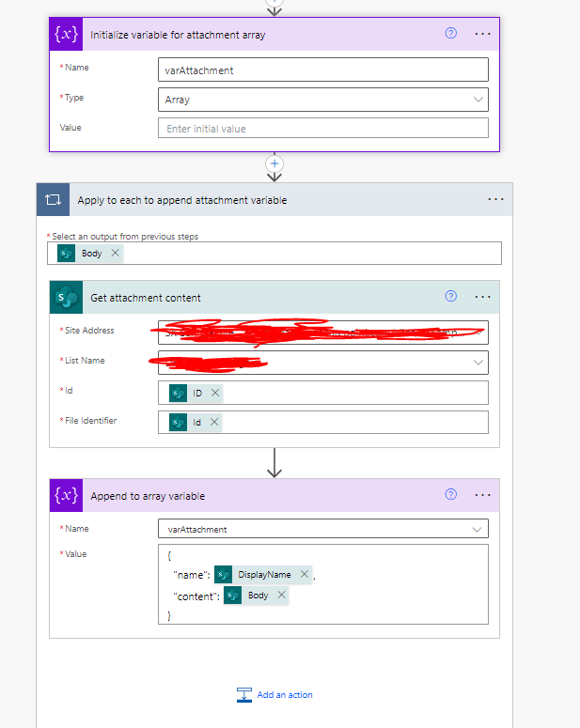Click the Select an output from previous steps field
The width and height of the screenshot is (580, 728).
[x=274, y=253]
